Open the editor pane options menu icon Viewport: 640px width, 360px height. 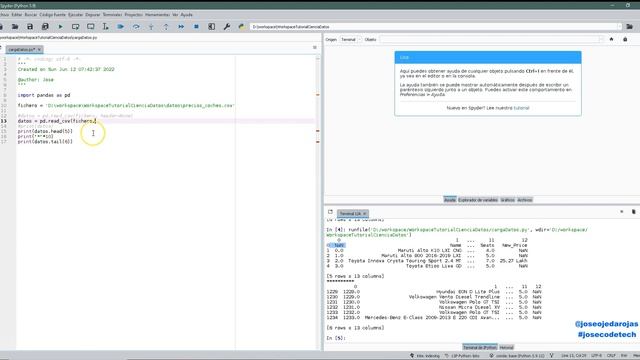coord(315,48)
